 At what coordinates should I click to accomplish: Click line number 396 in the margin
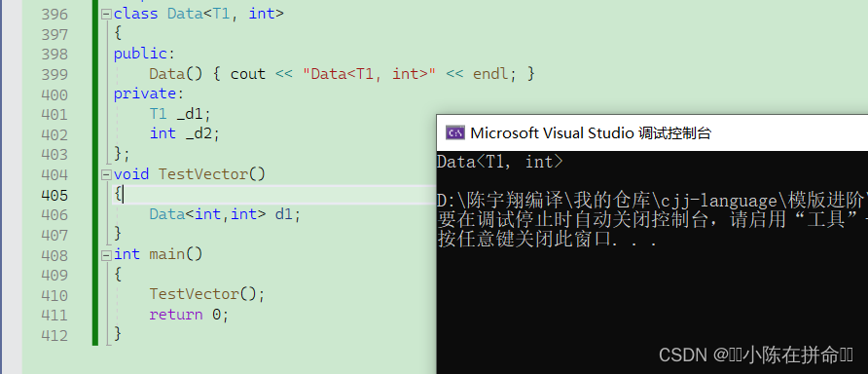pos(54,15)
